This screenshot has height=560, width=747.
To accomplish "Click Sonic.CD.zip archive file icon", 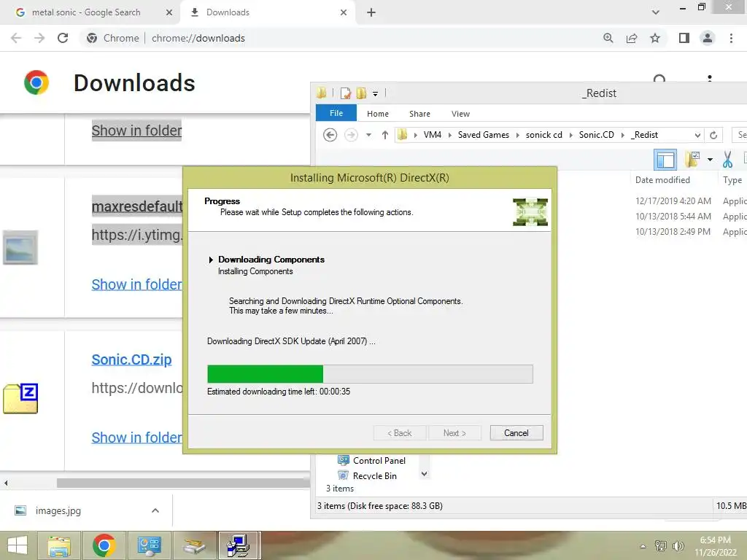I will point(20,398).
